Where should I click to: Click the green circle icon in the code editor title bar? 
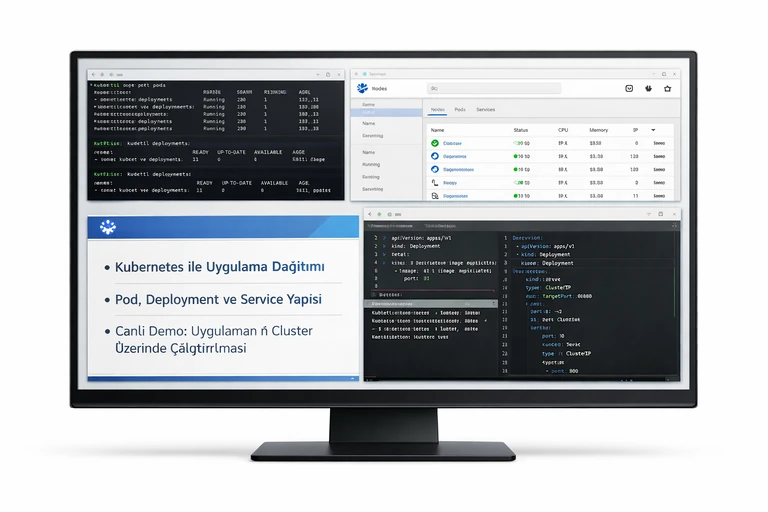pos(389,214)
